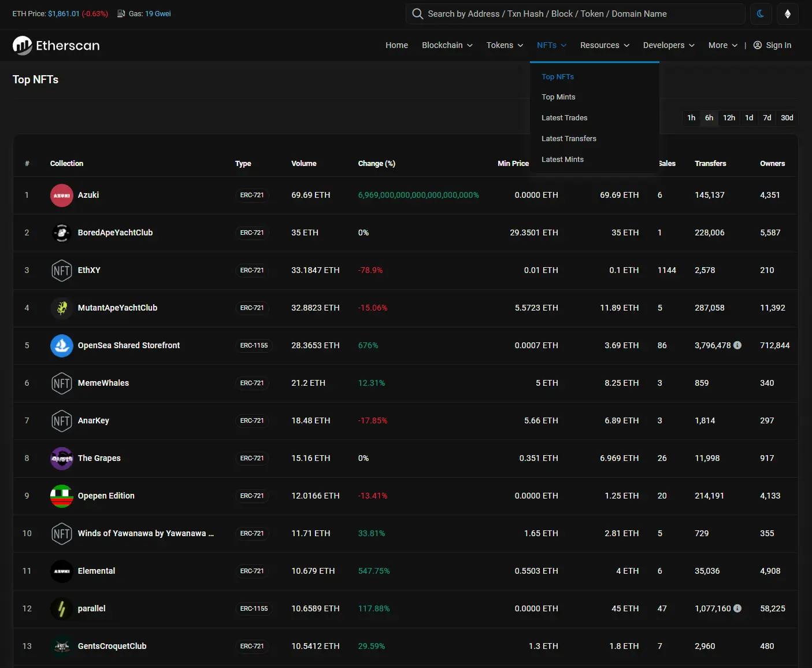
Task: Collapse the NFTs dropdown
Action: pos(552,45)
